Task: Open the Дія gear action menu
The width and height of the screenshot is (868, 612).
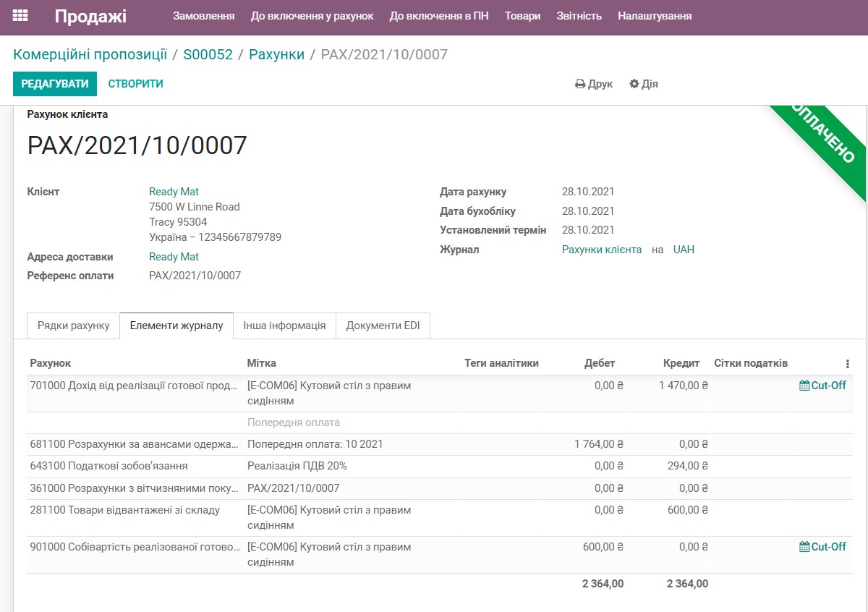Action: click(x=641, y=84)
